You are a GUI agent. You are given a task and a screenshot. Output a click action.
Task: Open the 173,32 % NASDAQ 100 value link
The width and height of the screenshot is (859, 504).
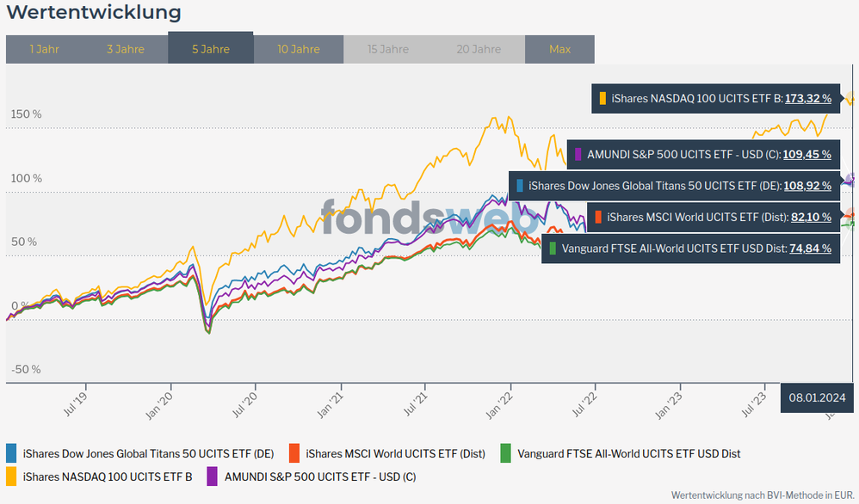pos(808,99)
